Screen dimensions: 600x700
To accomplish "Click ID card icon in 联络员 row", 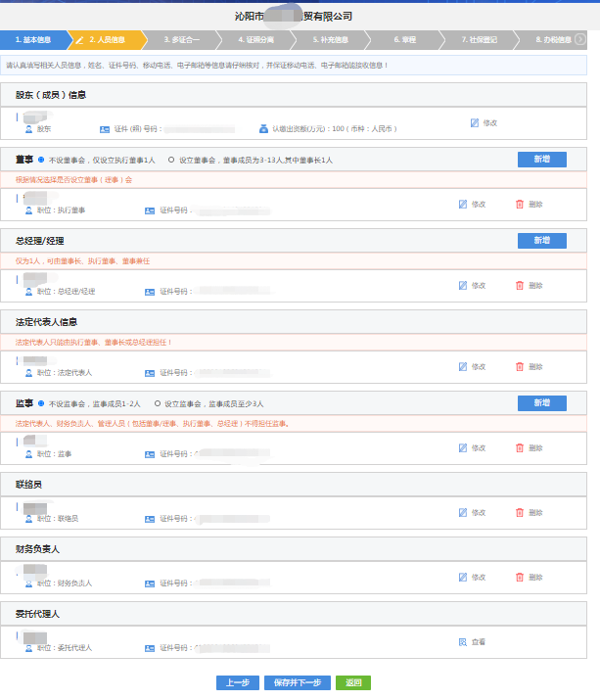I will click(x=150, y=519).
